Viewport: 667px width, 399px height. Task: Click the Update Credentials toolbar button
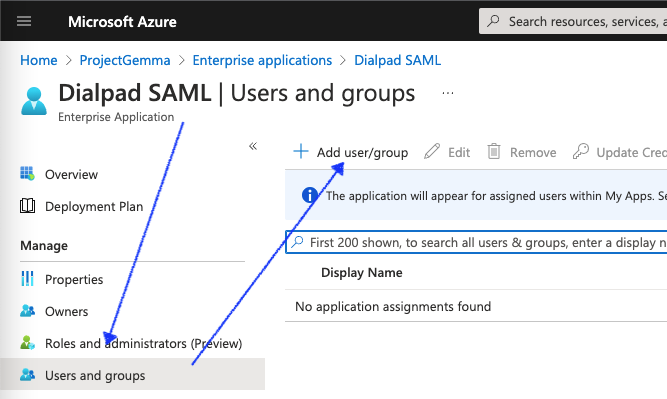pyautogui.click(x=620, y=152)
